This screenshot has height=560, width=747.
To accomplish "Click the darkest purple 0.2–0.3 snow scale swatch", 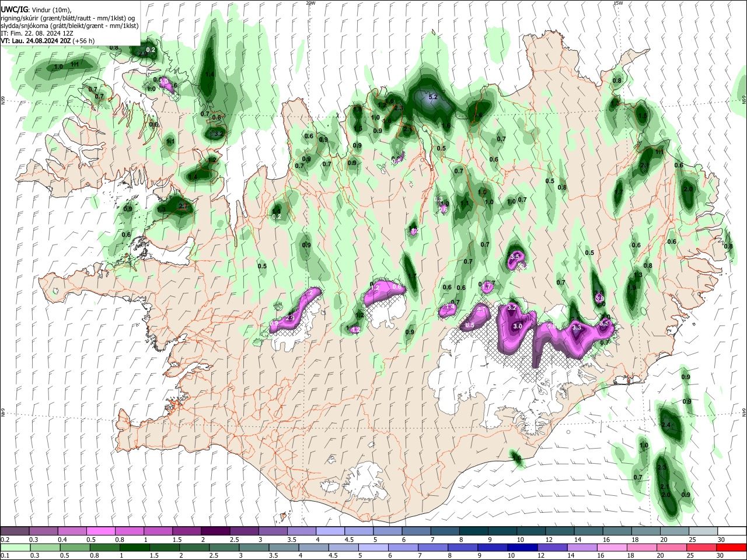I will [x=15, y=531].
